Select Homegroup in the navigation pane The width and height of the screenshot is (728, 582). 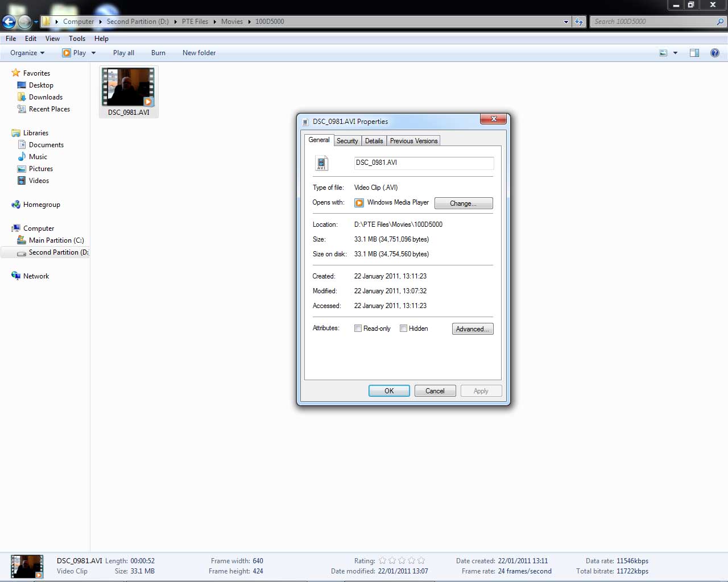coord(42,205)
